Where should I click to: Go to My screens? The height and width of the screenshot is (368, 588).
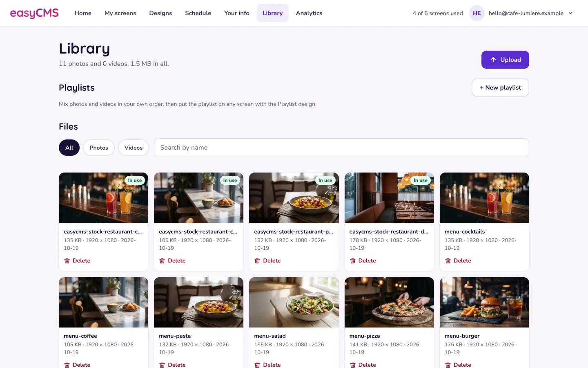coord(120,13)
